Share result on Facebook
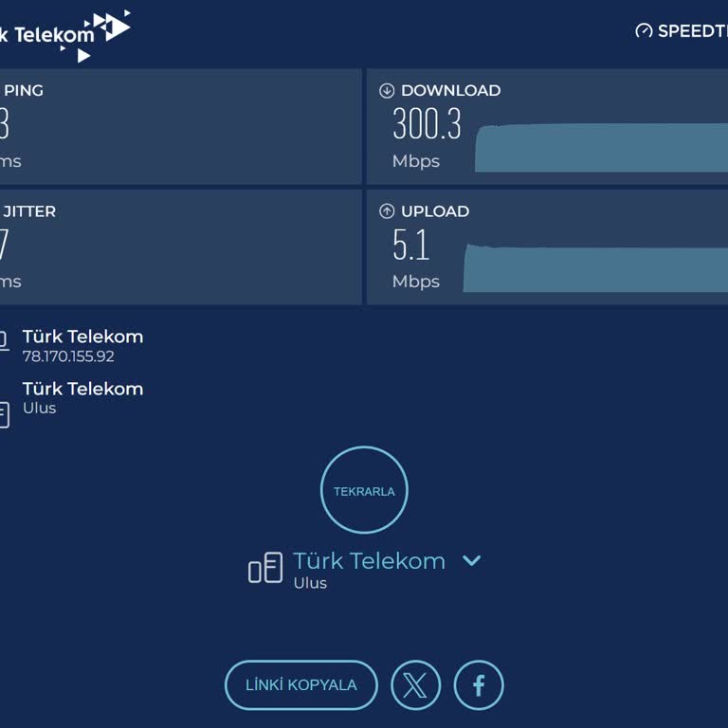This screenshot has height=728, width=728. (479, 685)
